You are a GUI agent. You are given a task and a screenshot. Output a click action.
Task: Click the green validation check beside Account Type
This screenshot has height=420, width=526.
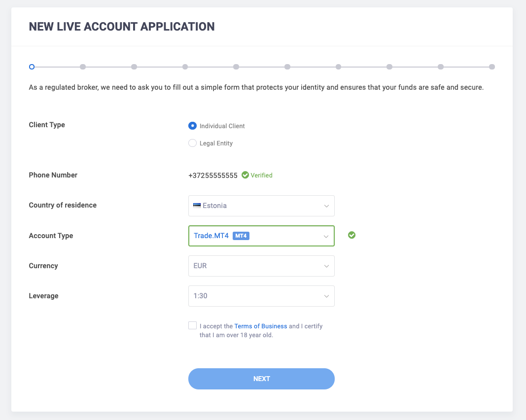point(351,235)
